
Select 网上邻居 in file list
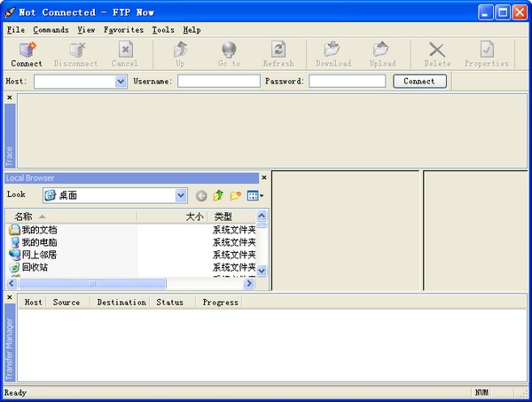point(39,255)
